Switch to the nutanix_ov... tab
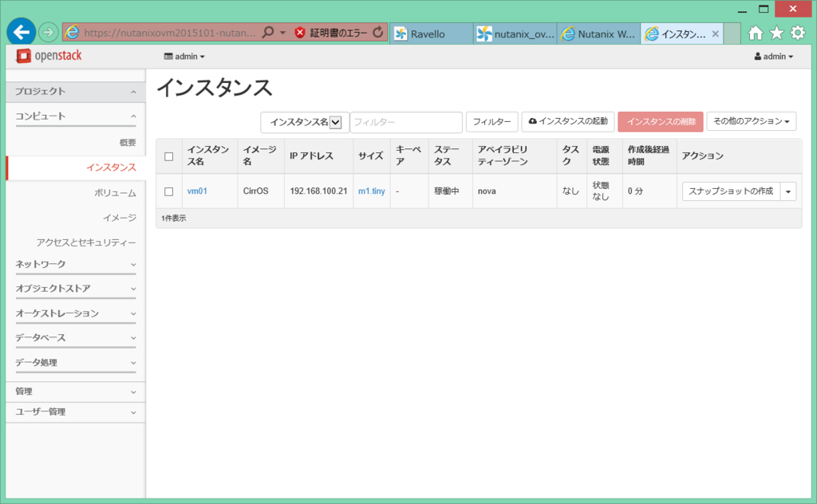817x504 pixels. click(515, 33)
